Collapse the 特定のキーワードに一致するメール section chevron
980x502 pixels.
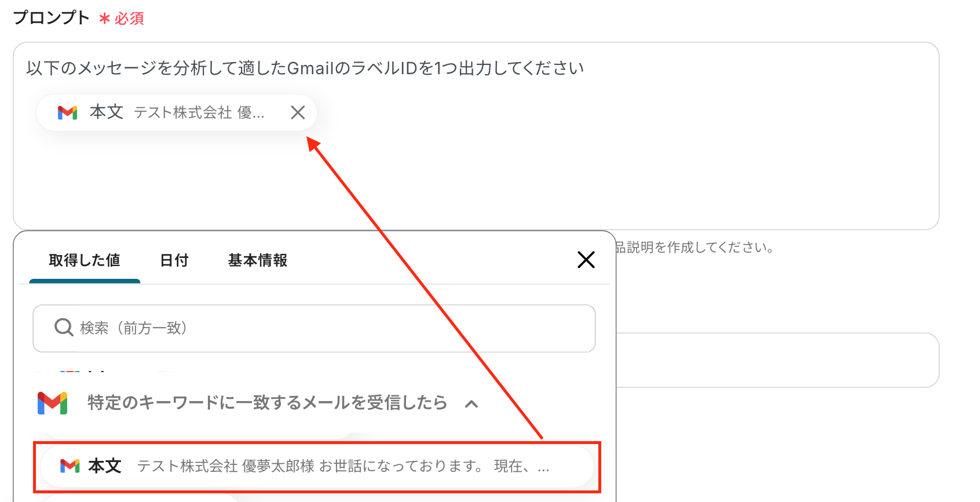471,404
